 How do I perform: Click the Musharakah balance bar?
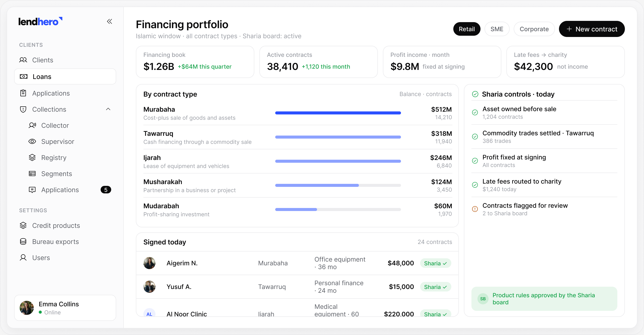tap(338, 185)
